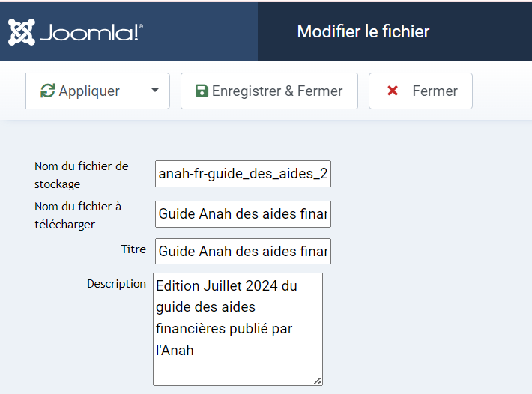Click the Joomla logo icon
The width and height of the screenshot is (532, 394).
pos(22,32)
